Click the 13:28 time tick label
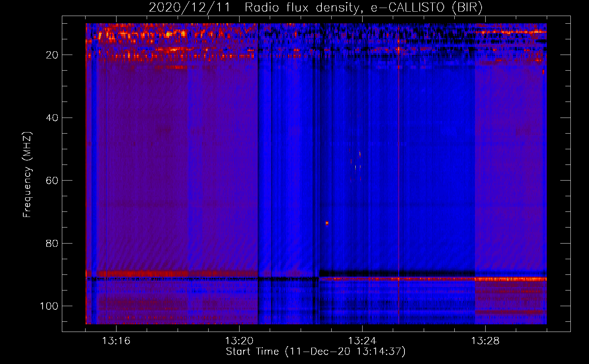This screenshot has width=589, height=364. [x=485, y=341]
